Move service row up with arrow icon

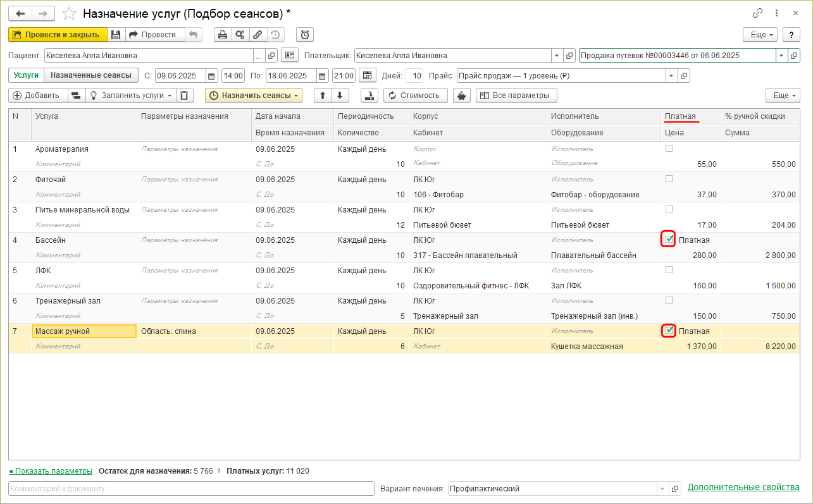tap(323, 95)
